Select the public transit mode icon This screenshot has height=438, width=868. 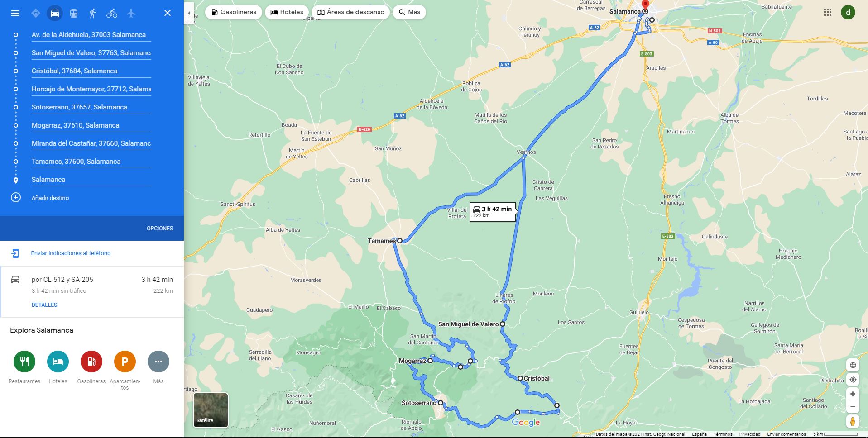click(74, 13)
